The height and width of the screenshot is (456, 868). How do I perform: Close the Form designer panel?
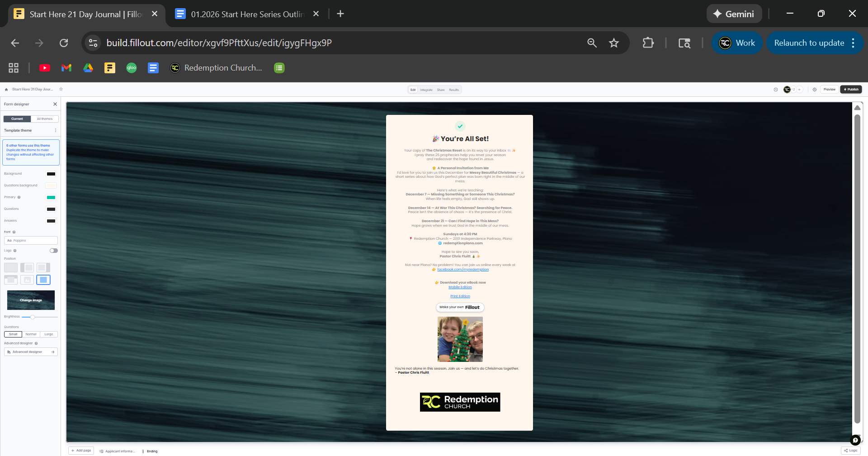click(x=55, y=104)
